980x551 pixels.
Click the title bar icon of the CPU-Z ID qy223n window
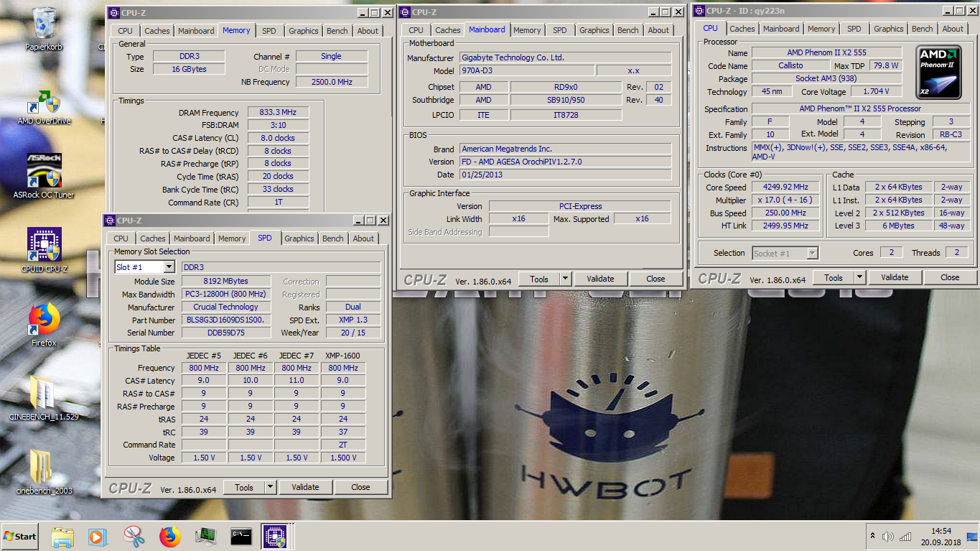(699, 10)
